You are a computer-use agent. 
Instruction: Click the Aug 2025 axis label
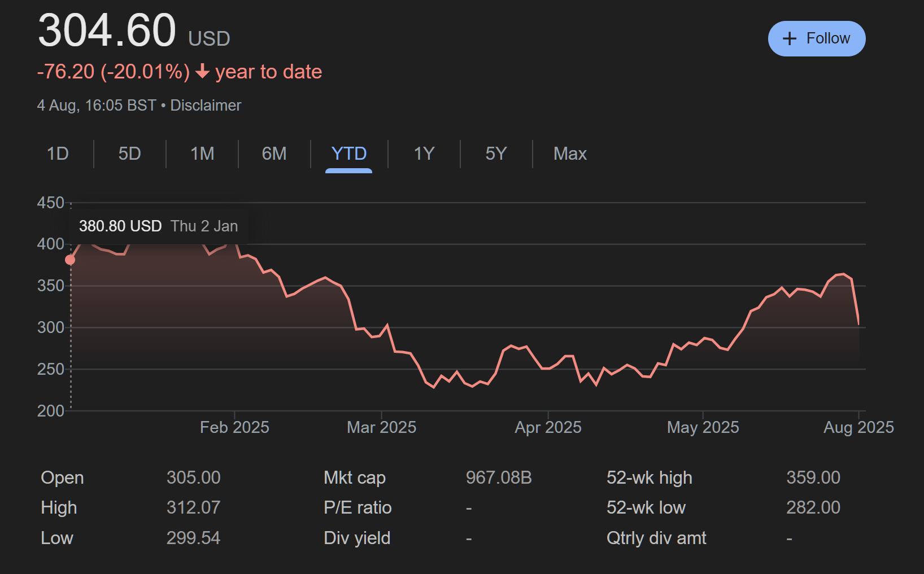[x=858, y=427]
